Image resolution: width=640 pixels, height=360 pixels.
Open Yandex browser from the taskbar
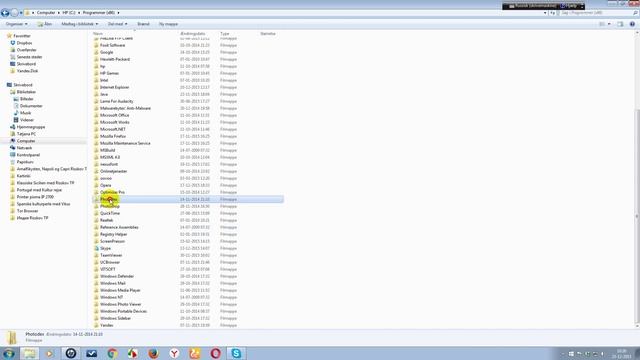[174, 353]
